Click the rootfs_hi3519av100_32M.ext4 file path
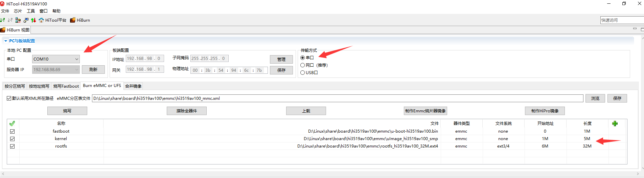 pyautogui.click(x=368, y=146)
